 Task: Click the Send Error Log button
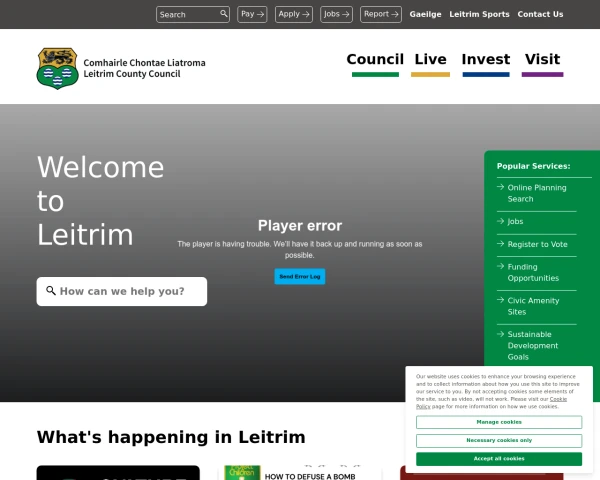(x=300, y=276)
